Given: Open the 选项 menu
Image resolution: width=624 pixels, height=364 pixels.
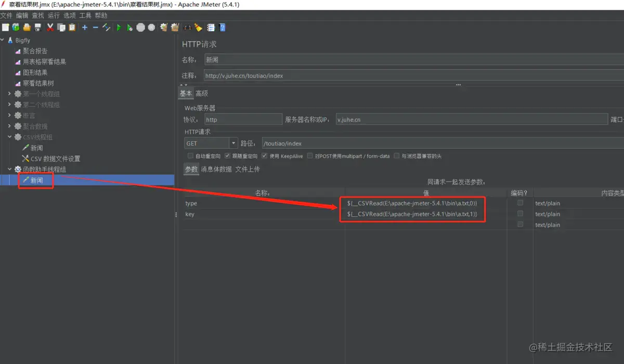Looking at the screenshot, I should [x=69, y=16].
